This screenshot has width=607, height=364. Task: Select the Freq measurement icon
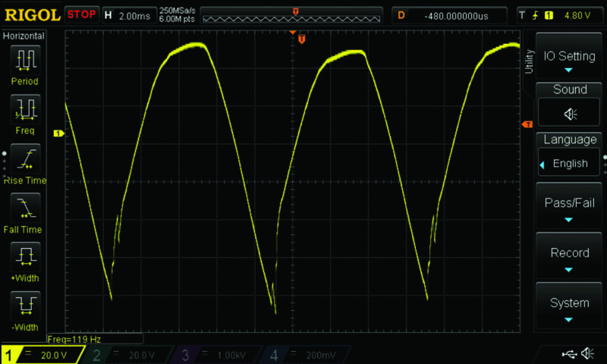pyautogui.click(x=24, y=108)
